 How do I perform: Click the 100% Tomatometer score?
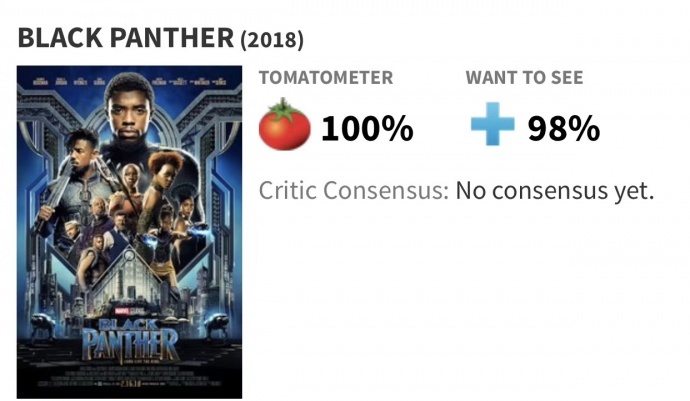point(367,129)
